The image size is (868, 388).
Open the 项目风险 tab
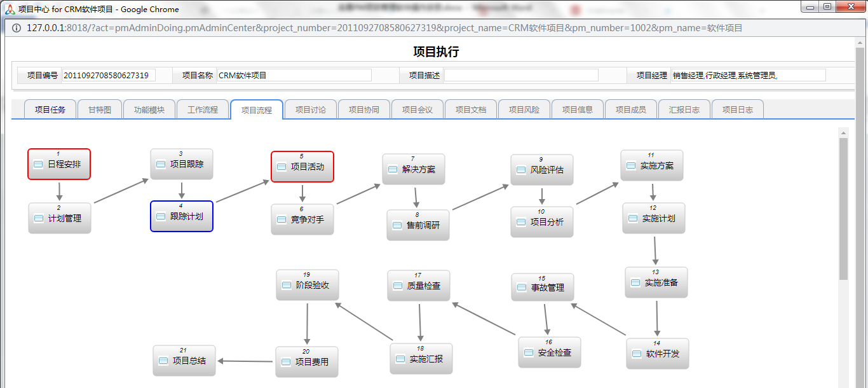coord(524,109)
